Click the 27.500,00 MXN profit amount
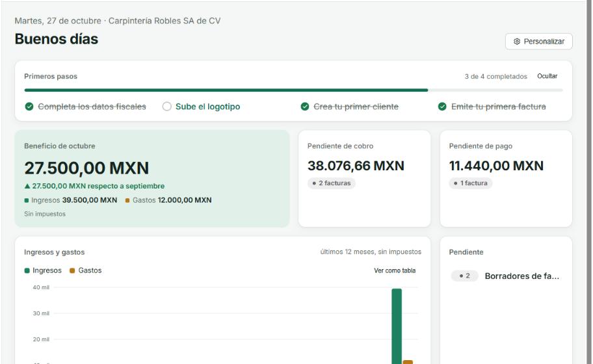593x364 pixels. coord(86,168)
